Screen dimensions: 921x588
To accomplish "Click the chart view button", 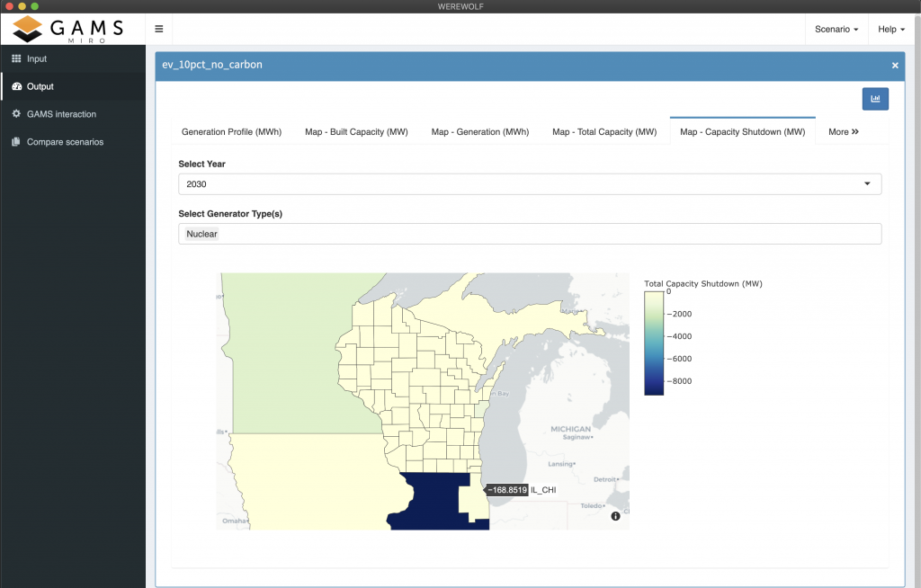I will [x=875, y=99].
